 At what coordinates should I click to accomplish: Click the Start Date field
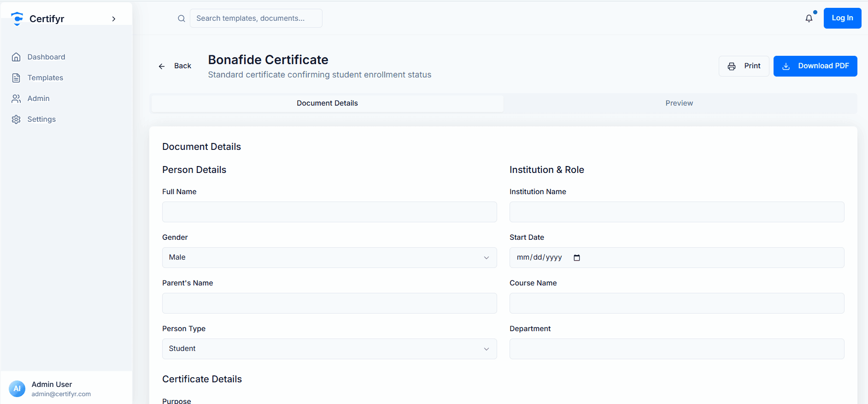tap(677, 258)
